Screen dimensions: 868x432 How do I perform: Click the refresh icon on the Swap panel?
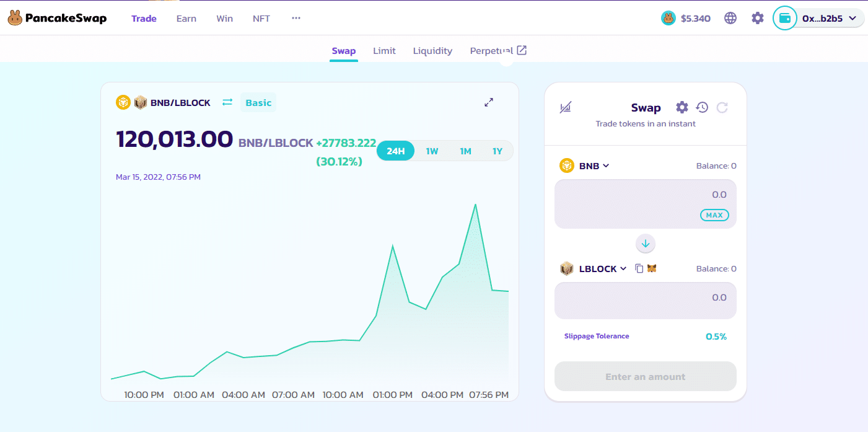(x=722, y=107)
